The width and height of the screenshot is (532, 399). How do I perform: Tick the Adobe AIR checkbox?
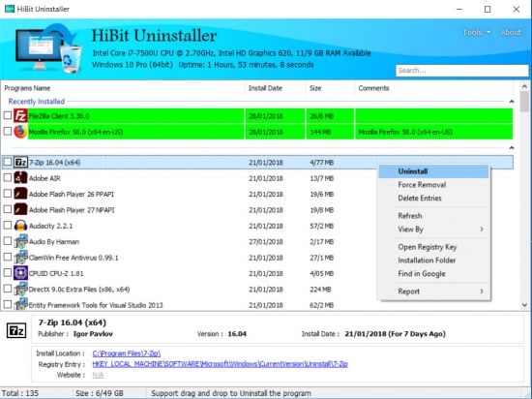[8, 177]
